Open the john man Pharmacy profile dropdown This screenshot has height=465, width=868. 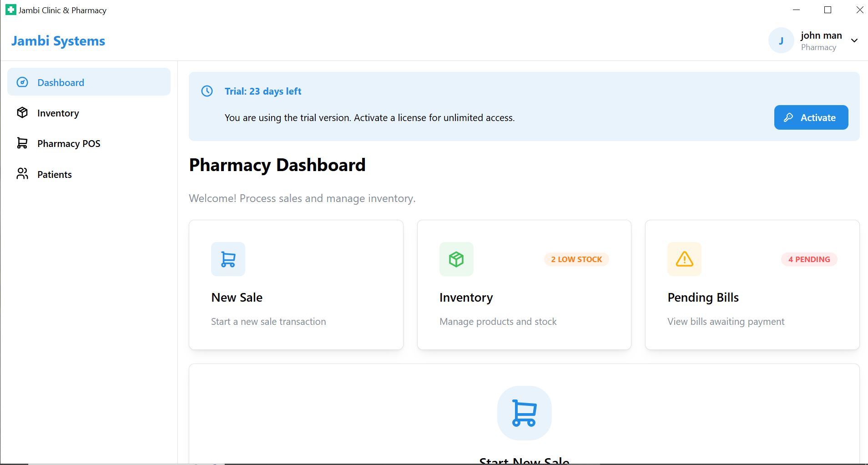(x=821, y=40)
